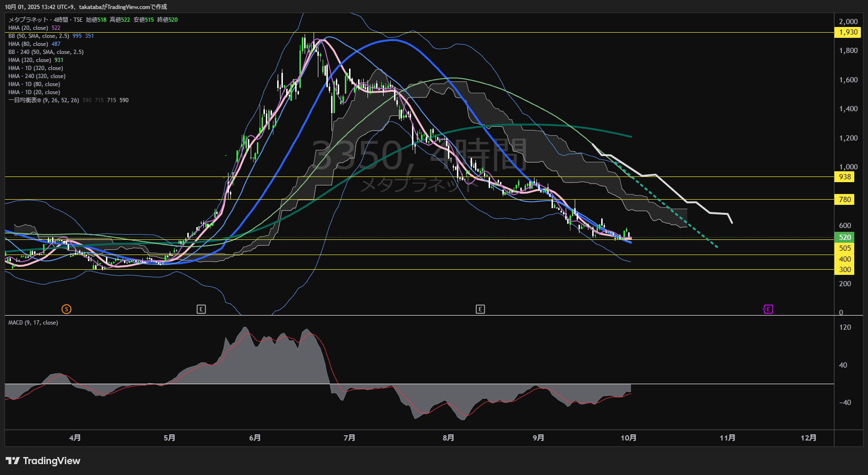The height and width of the screenshot is (475, 868).
Task: Select the メタプラネット symbol title in legend
Action: (28, 20)
